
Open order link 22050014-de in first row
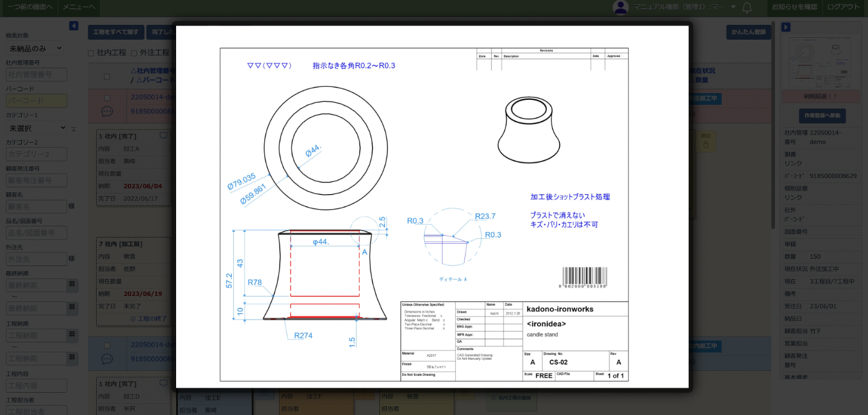click(x=153, y=97)
